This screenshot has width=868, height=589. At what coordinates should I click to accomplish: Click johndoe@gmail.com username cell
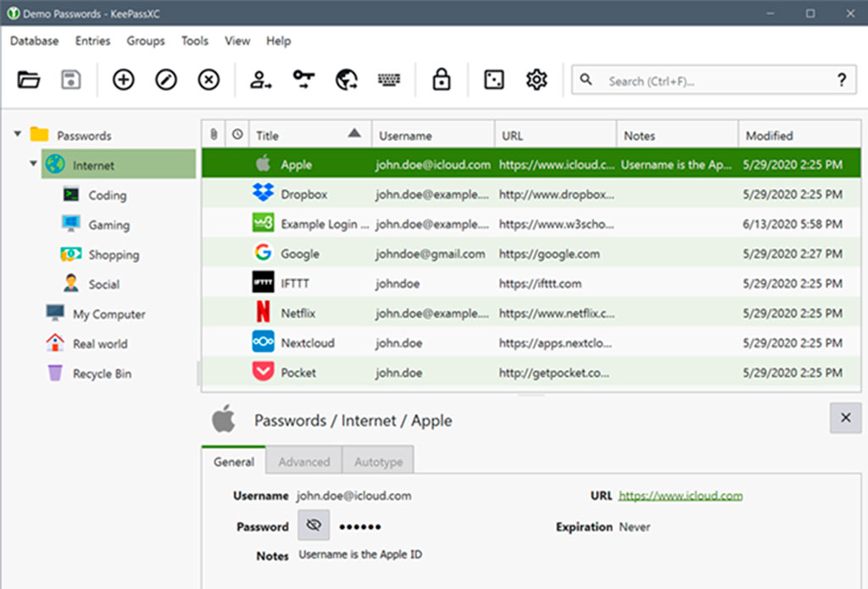tap(430, 253)
